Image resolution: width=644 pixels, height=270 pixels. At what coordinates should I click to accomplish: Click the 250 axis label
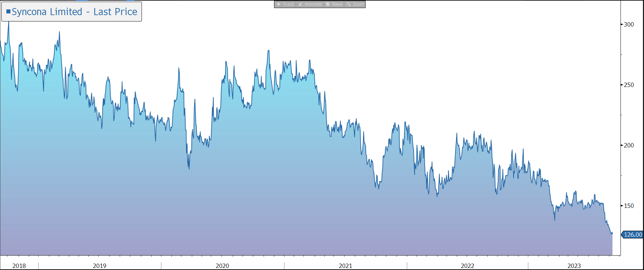click(629, 85)
